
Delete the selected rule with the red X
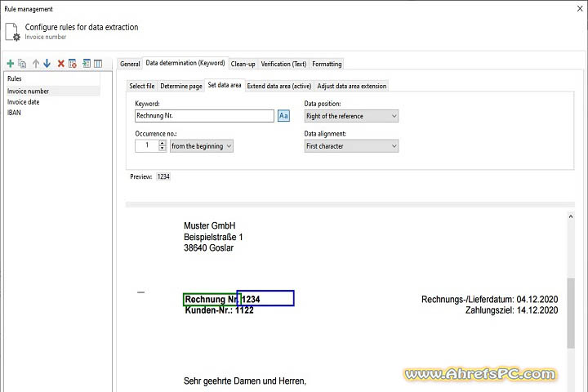click(60, 64)
